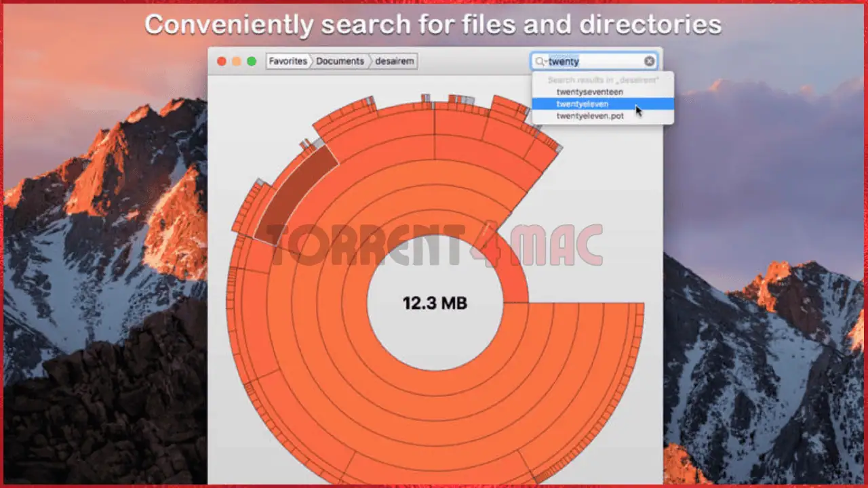Navigate to 'Favorites' in the breadcrumb path
The width and height of the screenshot is (868, 488).
288,61
